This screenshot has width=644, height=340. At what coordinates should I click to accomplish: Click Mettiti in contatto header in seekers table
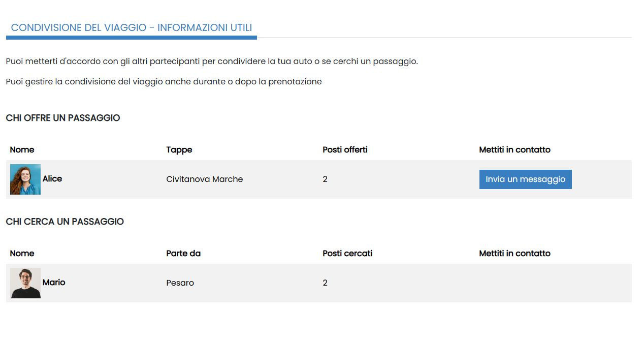pyautogui.click(x=514, y=254)
